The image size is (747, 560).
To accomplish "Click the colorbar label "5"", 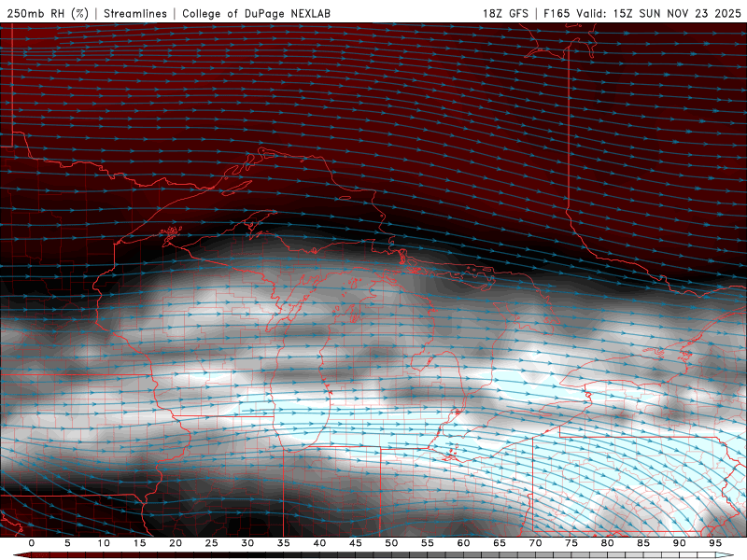I will (67, 543).
